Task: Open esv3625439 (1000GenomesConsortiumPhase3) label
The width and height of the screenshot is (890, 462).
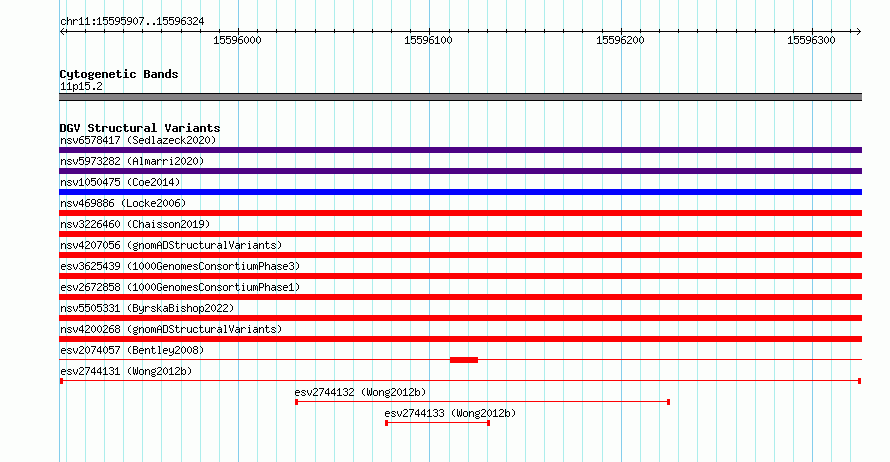Action: 180,266
